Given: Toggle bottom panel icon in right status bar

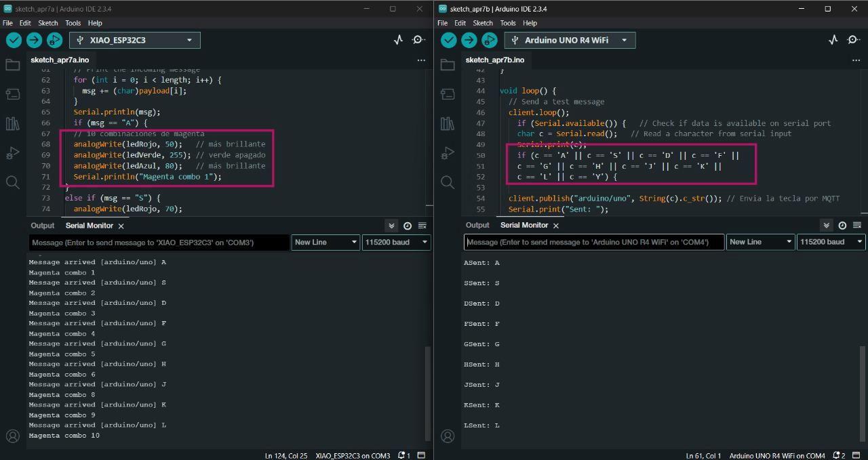Looking at the screenshot, I should (856, 455).
